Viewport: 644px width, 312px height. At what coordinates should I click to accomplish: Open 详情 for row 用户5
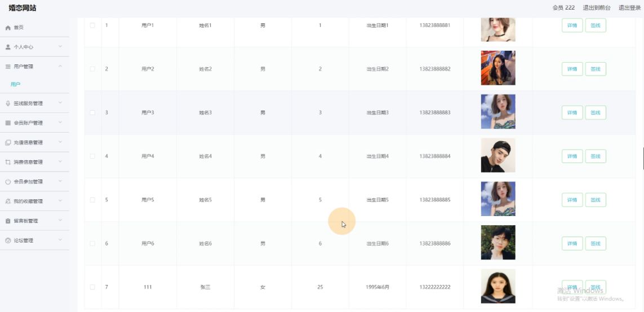(x=572, y=200)
